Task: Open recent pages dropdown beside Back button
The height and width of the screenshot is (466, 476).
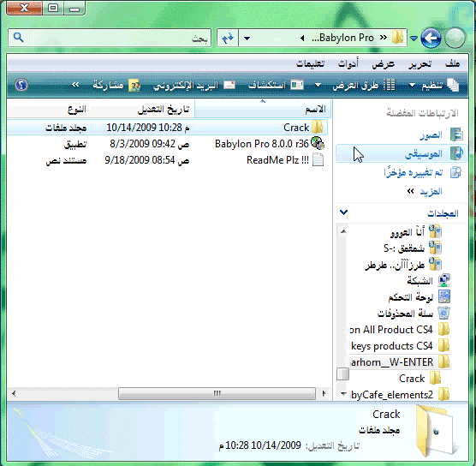Action: pyautogui.click(x=414, y=39)
